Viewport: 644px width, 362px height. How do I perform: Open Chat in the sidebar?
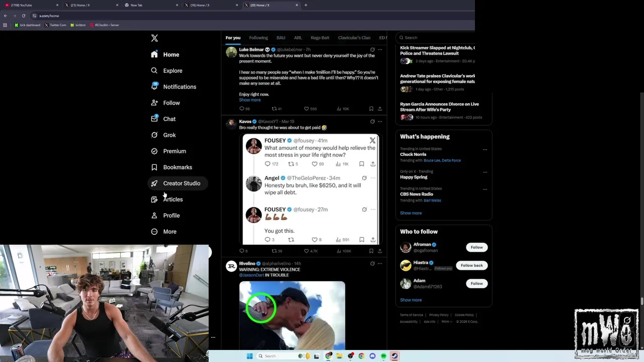(163, 119)
